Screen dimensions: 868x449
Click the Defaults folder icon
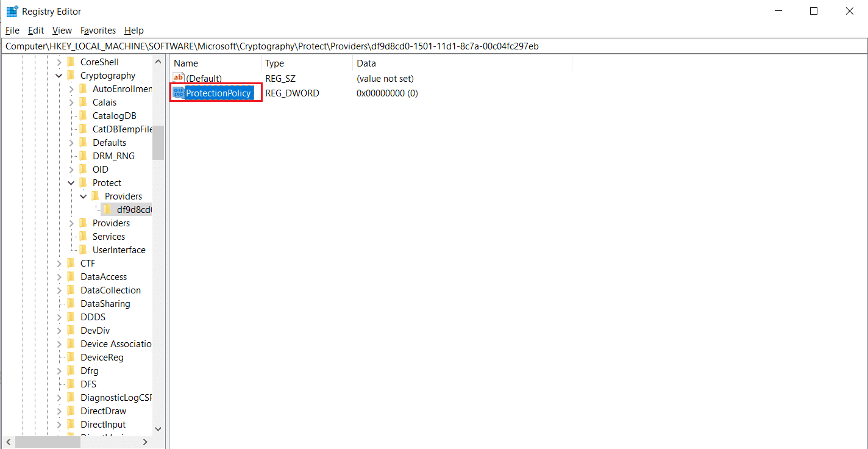click(83, 143)
